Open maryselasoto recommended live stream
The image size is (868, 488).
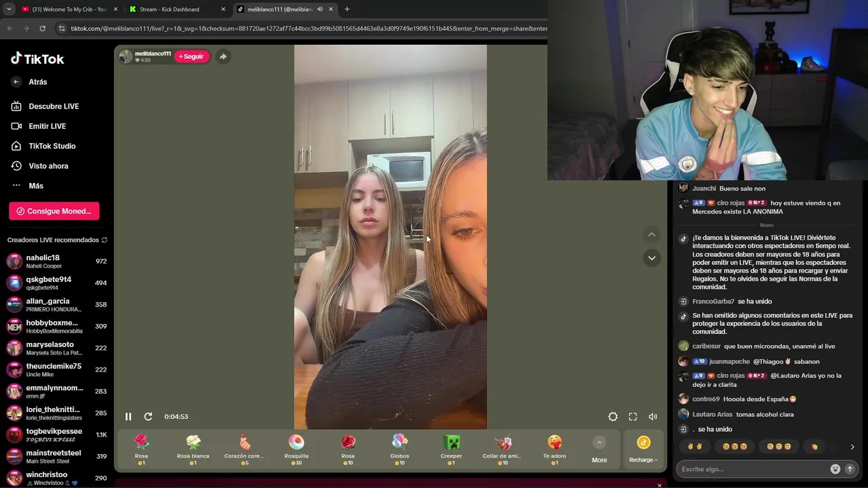(x=57, y=348)
